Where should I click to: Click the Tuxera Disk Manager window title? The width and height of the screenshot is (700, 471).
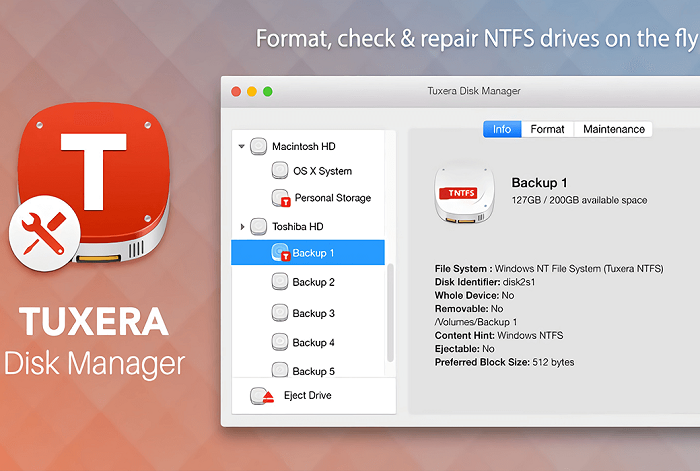click(x=474, y=91)
